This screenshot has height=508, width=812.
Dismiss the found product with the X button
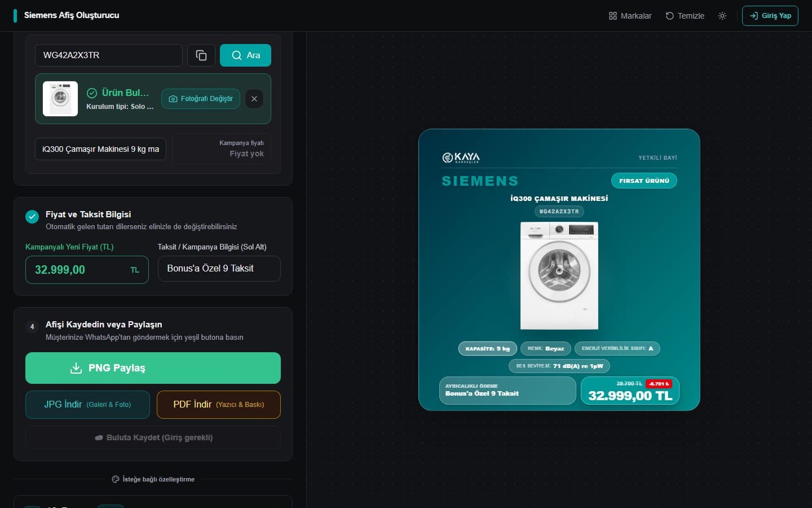click(254, 99)
